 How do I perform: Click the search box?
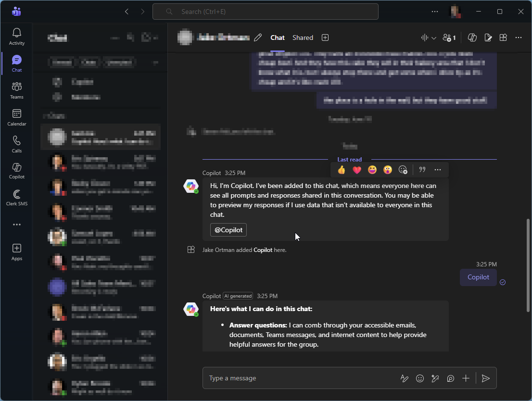[x=266, y=12]
